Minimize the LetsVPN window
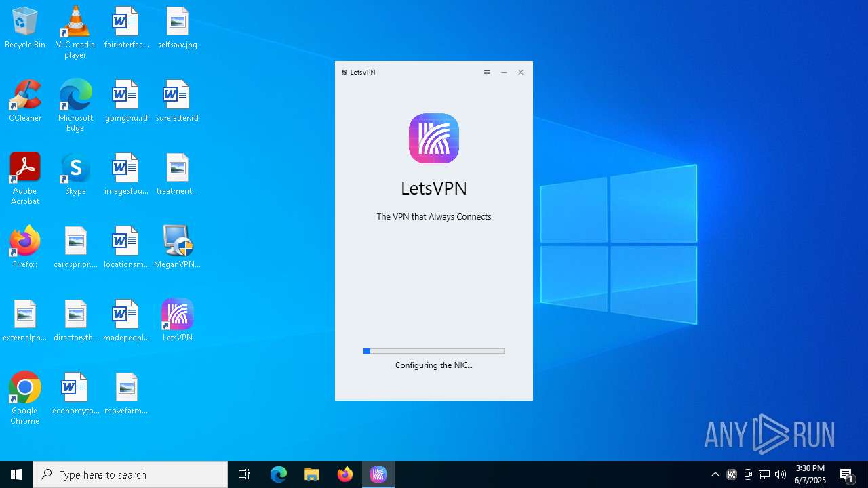 coord(504,73)
